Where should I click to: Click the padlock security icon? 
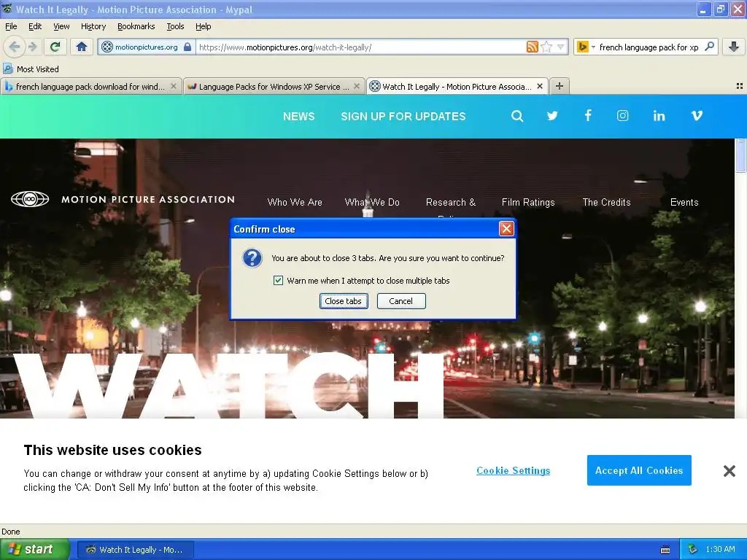pos(187,47)
